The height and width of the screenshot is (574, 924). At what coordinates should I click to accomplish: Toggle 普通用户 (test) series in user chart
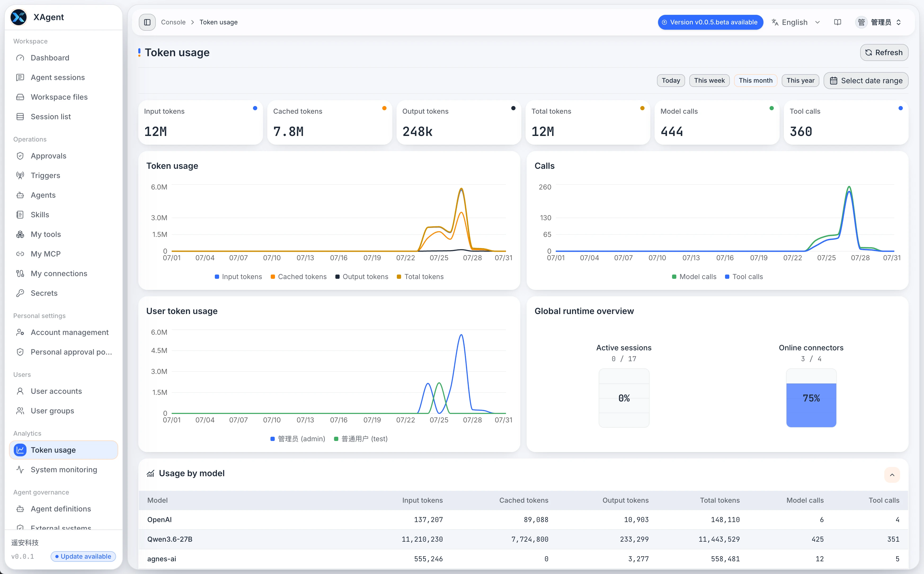tap(361, 439)
